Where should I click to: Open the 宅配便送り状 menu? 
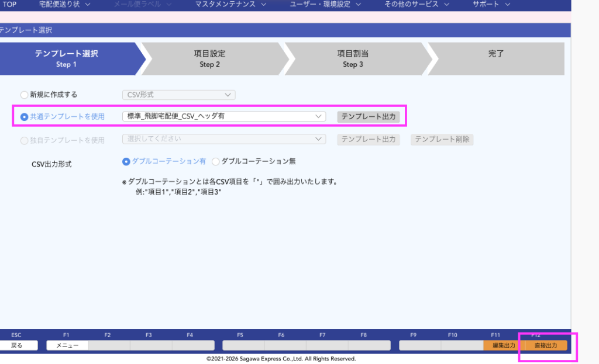pos(64,4)
